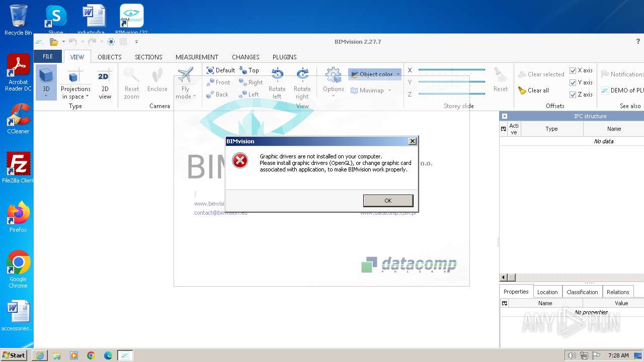The image size is (644, 362).
Task: Click the help question mark button
Action: coord(638,42)
